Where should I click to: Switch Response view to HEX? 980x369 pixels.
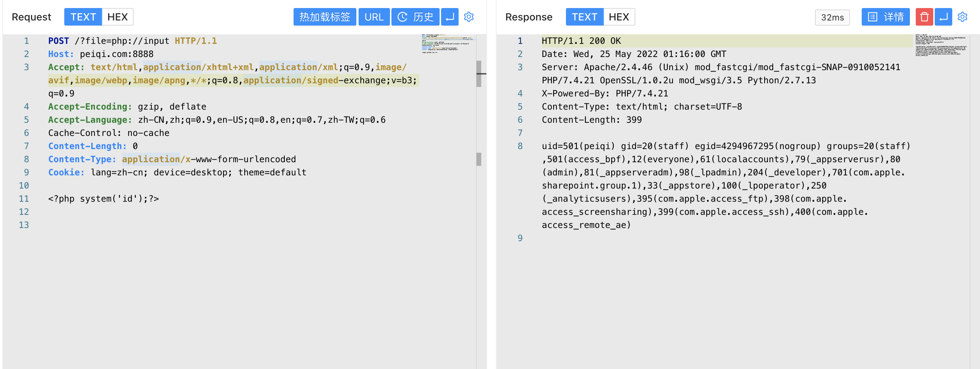pos(619,17)
